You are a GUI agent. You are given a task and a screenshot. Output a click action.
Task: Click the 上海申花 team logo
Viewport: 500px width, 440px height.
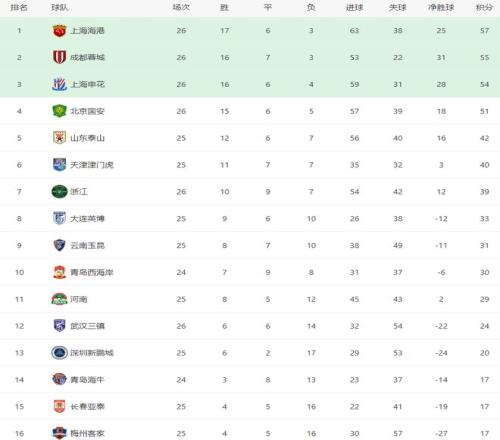tap(59, 84)
